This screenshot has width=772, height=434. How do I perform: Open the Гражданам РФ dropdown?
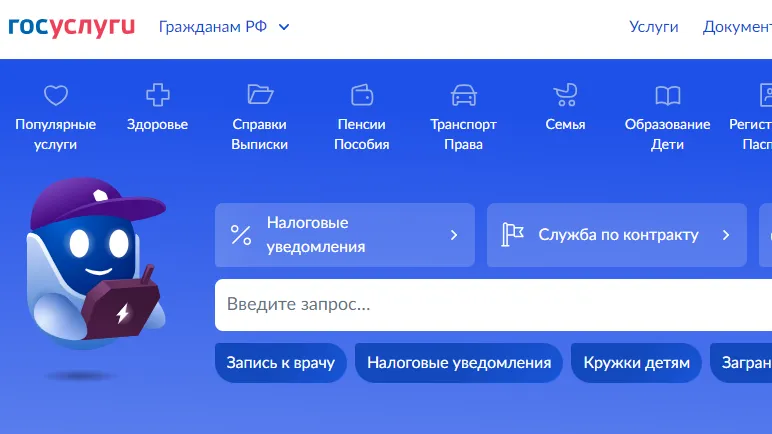[224, 27]
